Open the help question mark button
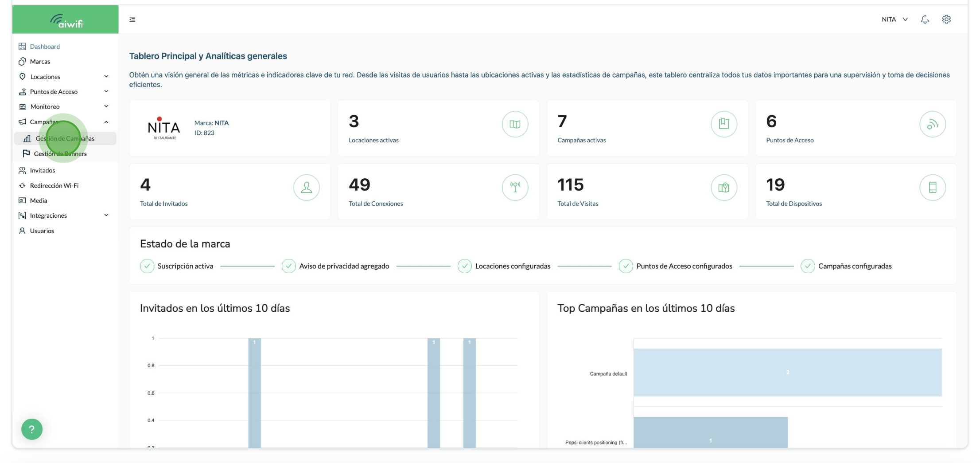Screen dimensions: 980x463 coord(32,429)
